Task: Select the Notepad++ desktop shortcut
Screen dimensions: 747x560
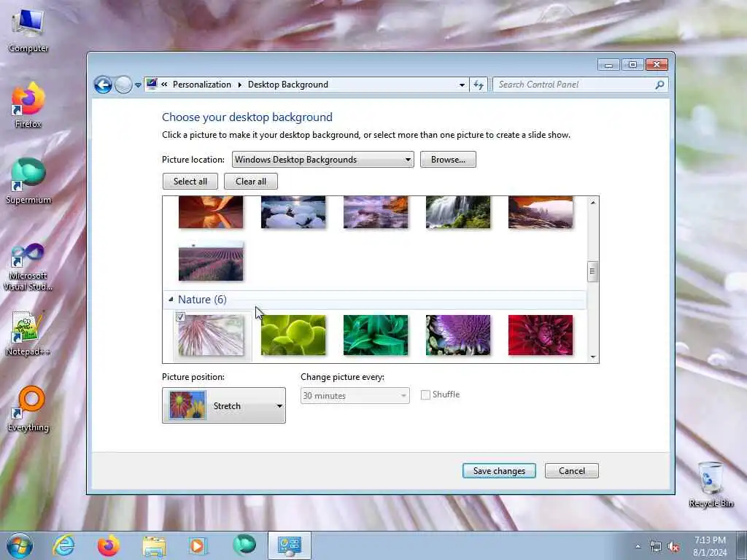Action: click(x=28, y=333)
